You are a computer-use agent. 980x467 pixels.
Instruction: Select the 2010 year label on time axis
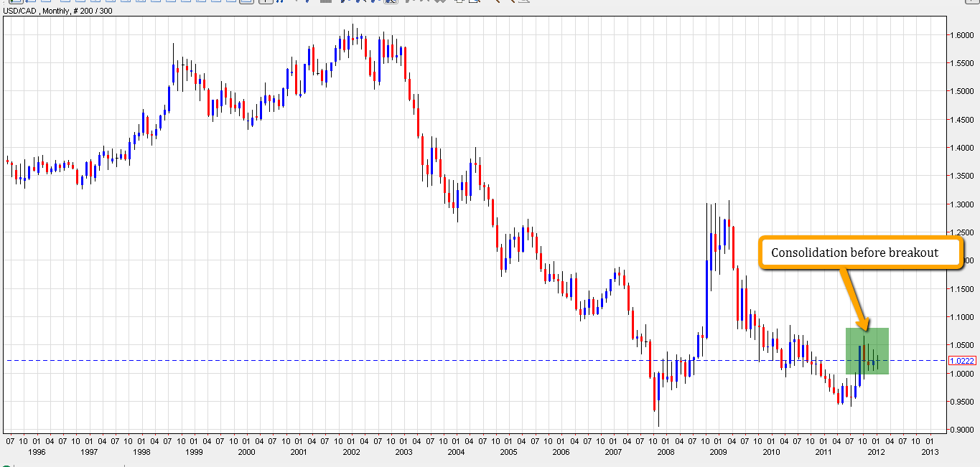pos(771,453)
